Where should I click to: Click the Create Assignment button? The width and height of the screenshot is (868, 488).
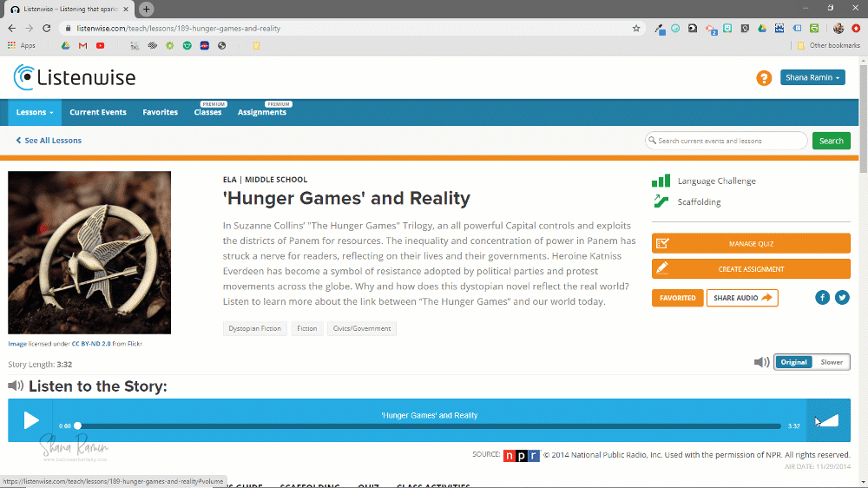(751, 269)
